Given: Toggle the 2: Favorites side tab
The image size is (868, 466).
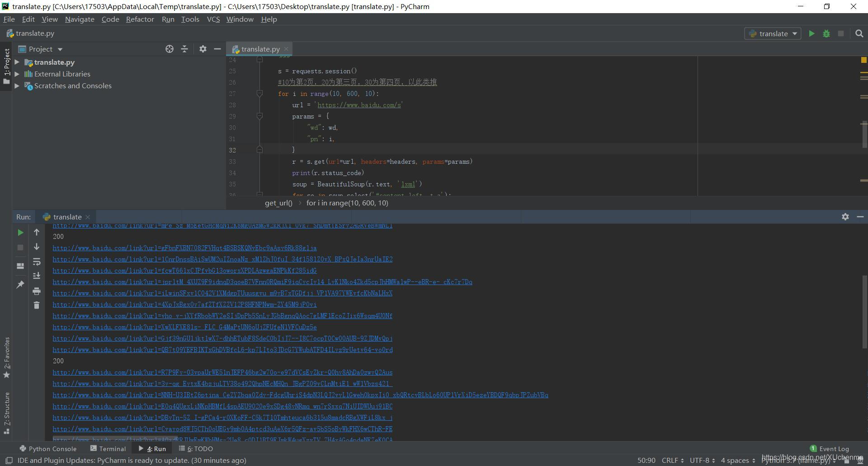Looking at the screenshot, I should (x=6, y=357).
